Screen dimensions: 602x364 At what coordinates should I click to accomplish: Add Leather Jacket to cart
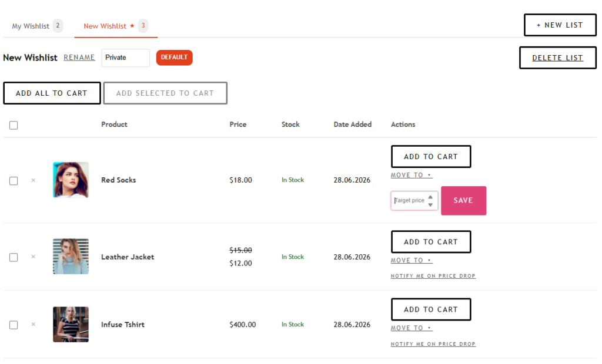(x=431, y=242)
